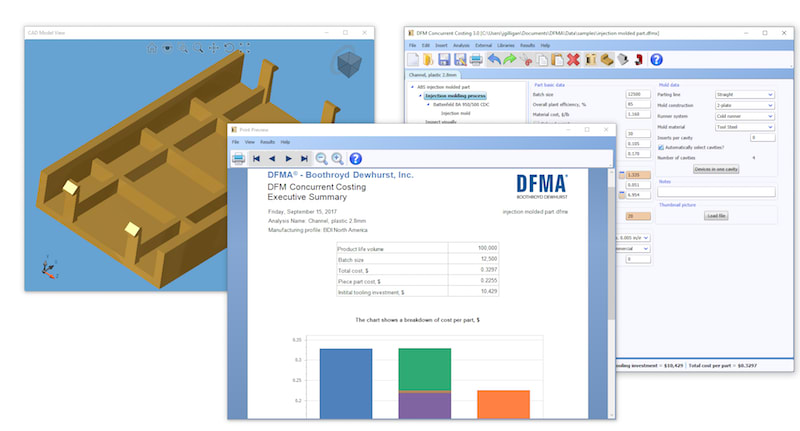The width and height of the screenshot is (800, 431).
Task: Click the eye view icon in CAD Model View
Action: point(167,48)
